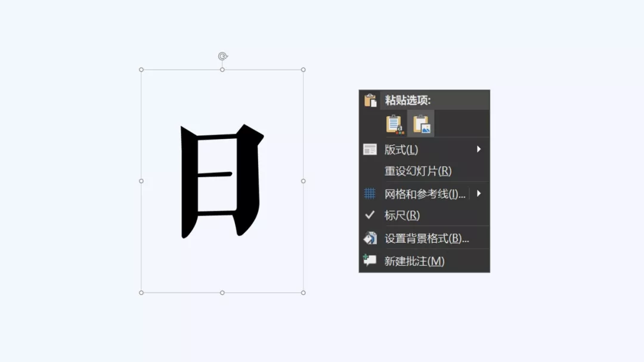Select 设置背景格式(B)... menu entry
Image resolution: width=644 pixels, height=362 pixels.
tap(425, 239)
